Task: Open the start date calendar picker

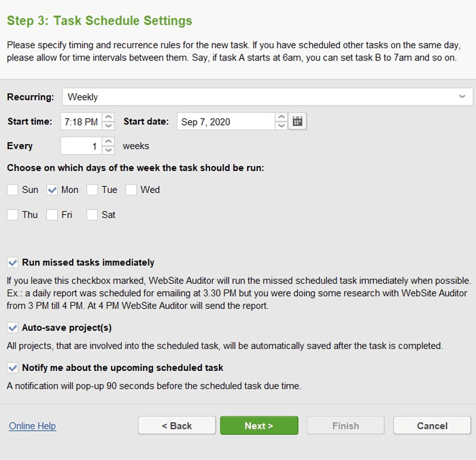Action: tap(297, 122)
